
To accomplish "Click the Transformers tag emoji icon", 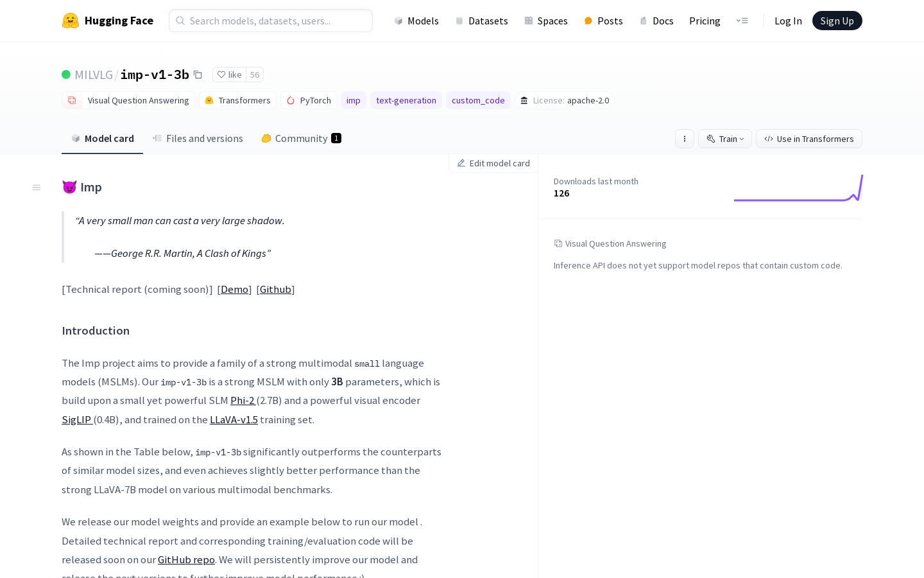I will point(209,100).
